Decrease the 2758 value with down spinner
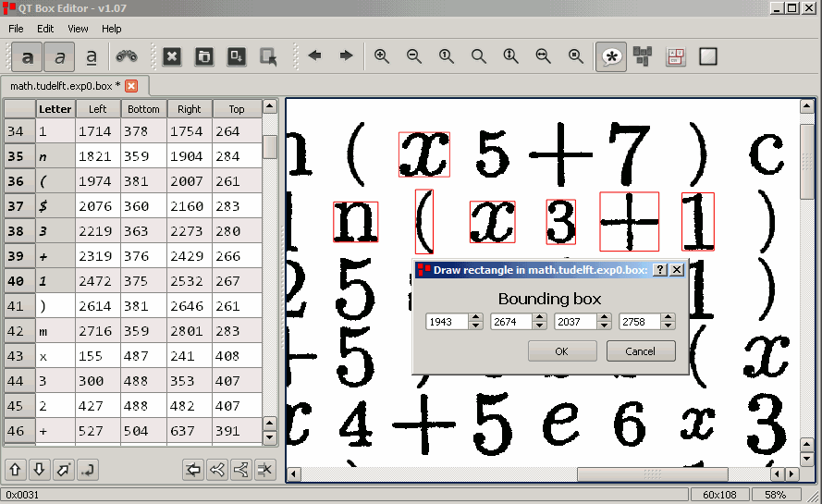This screenshot has width=822, height=504. click(668, 326)
